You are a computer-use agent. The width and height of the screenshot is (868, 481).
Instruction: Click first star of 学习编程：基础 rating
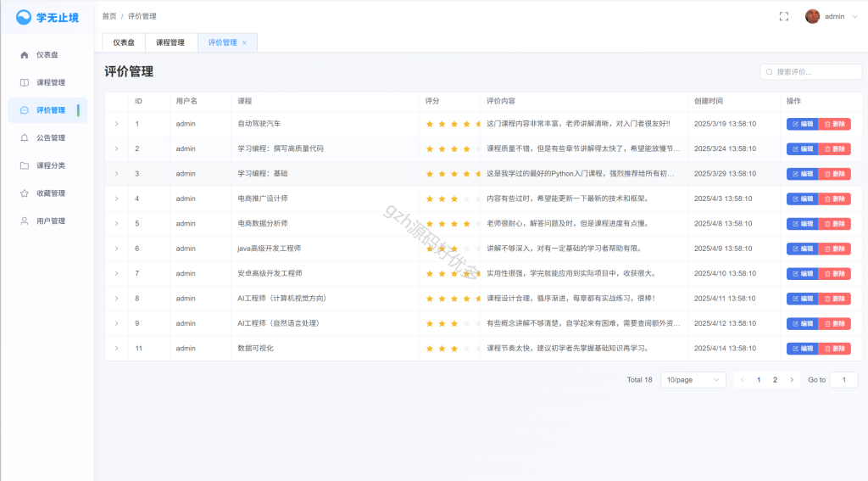point(430,174)
